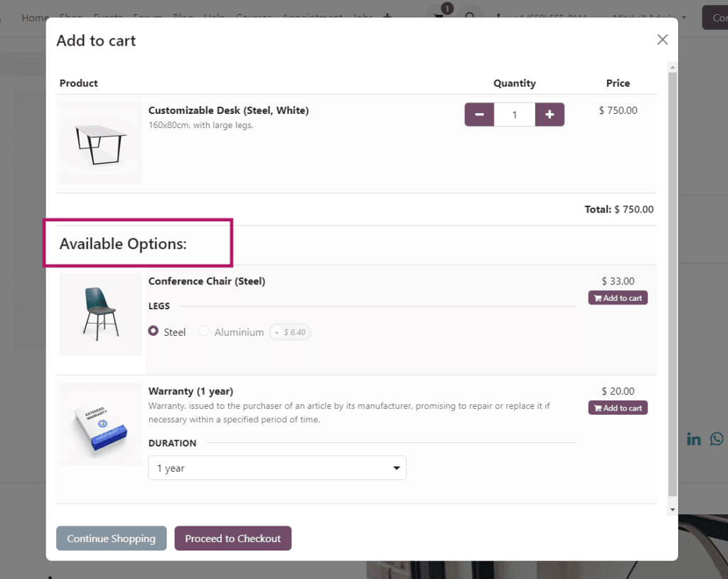Decrease desk quantity with minus button
This screenshot has height=579, width=728.
click(479, 115)
